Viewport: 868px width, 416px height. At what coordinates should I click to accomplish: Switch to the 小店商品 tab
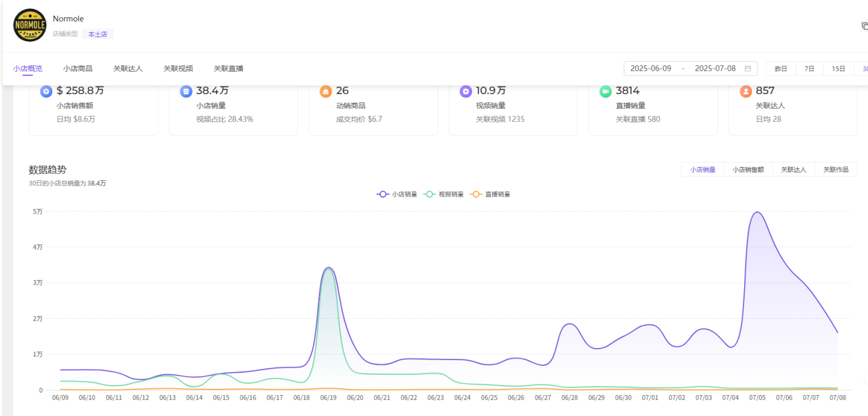(x=78, y=69)
